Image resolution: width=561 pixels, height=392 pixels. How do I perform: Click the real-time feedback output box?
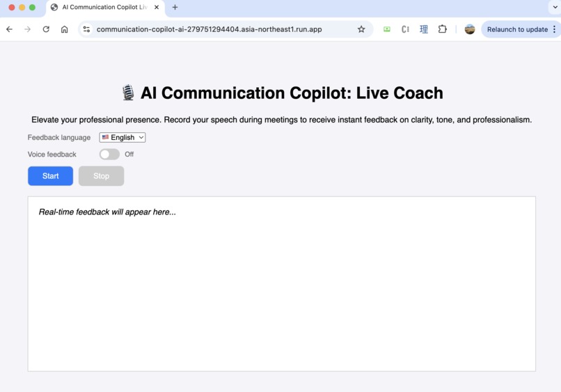click(282, 283)
